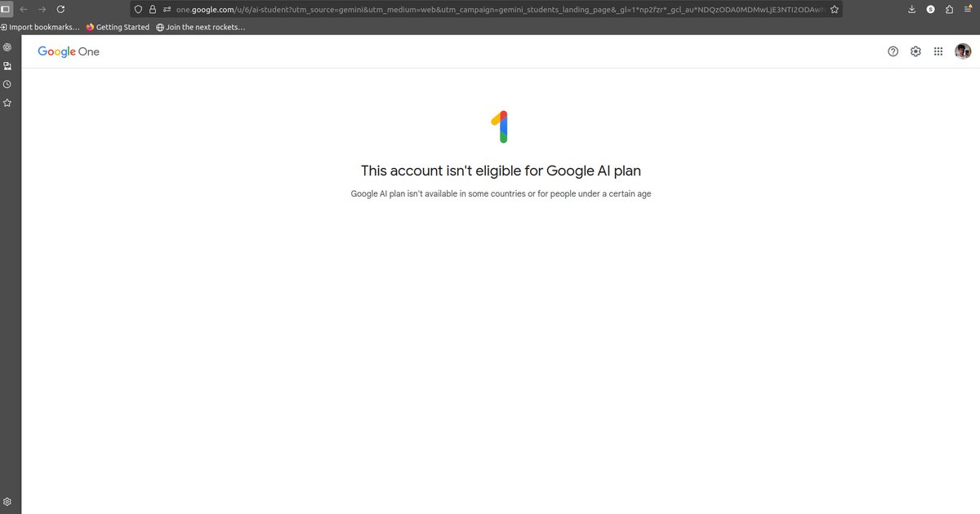The height and width of the screenshot is (514, 980).
Task: Open bookmarks star in sidebar
Action: click(x=7, y=103)
